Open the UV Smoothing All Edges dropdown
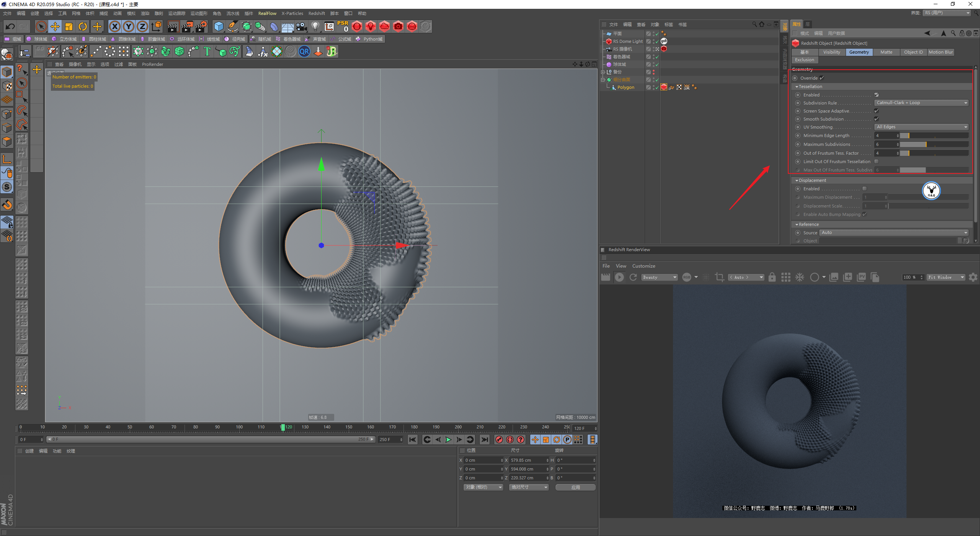980x536 pixels. [921, 127]
